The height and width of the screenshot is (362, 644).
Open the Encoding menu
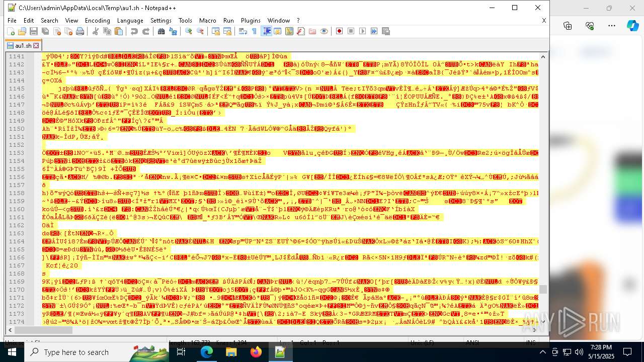click(x=98, y=20)
